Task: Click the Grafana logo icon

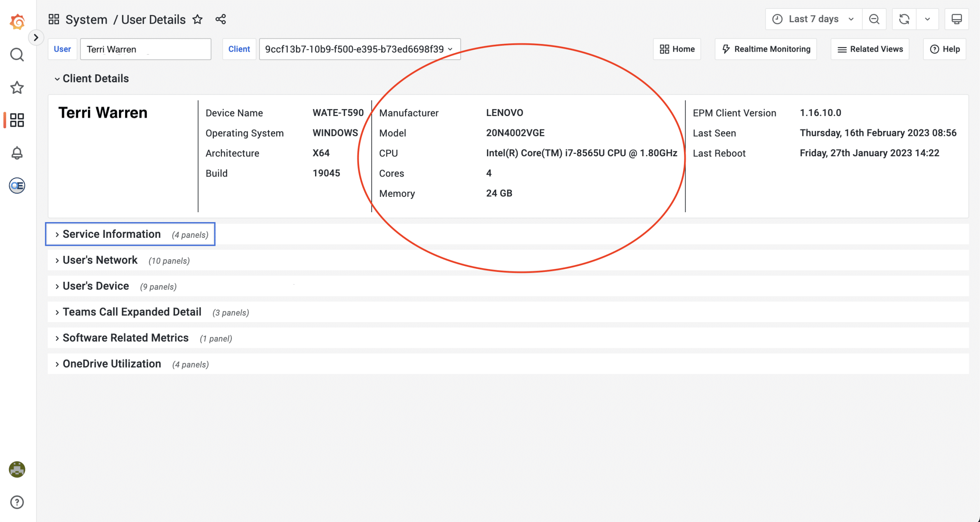Action: coord(17,22)
